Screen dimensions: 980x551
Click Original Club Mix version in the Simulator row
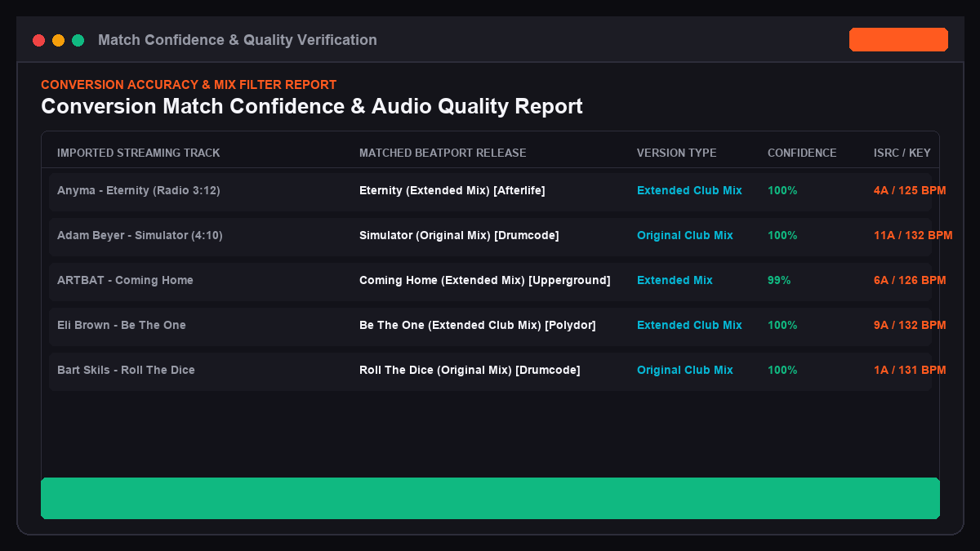coord(685,235)
